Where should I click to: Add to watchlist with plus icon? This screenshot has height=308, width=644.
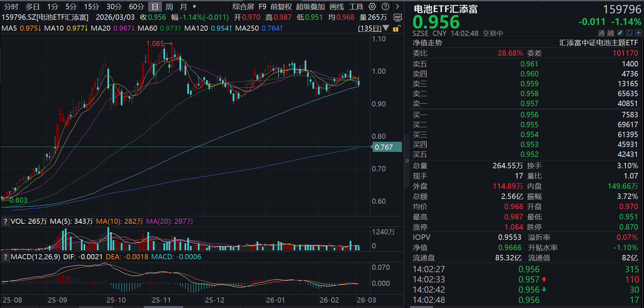tap(638, 33)
